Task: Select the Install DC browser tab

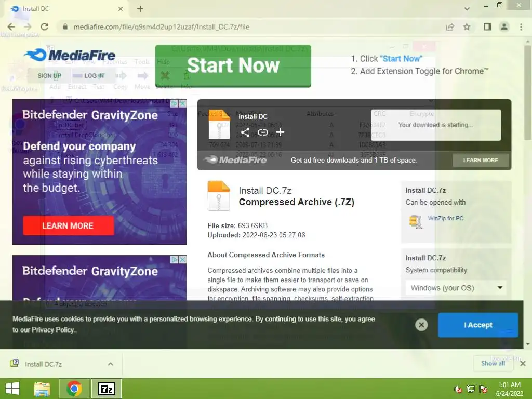Action: coord(66,9)
